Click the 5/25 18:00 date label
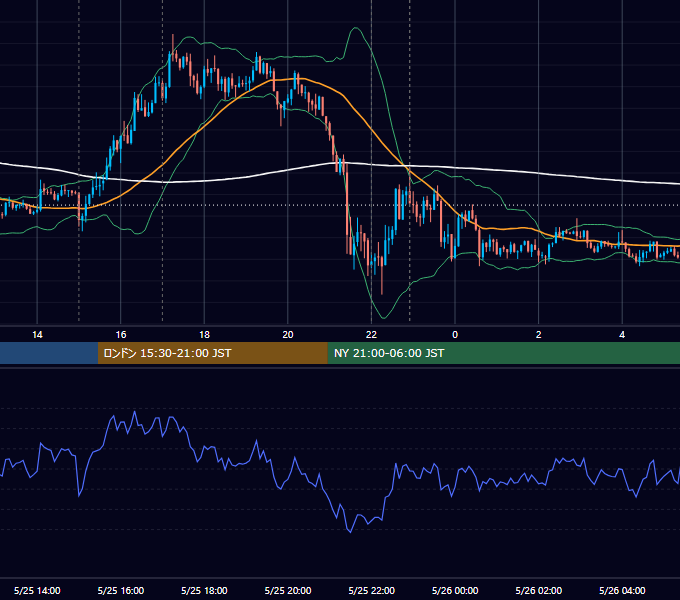 point(204,590)
